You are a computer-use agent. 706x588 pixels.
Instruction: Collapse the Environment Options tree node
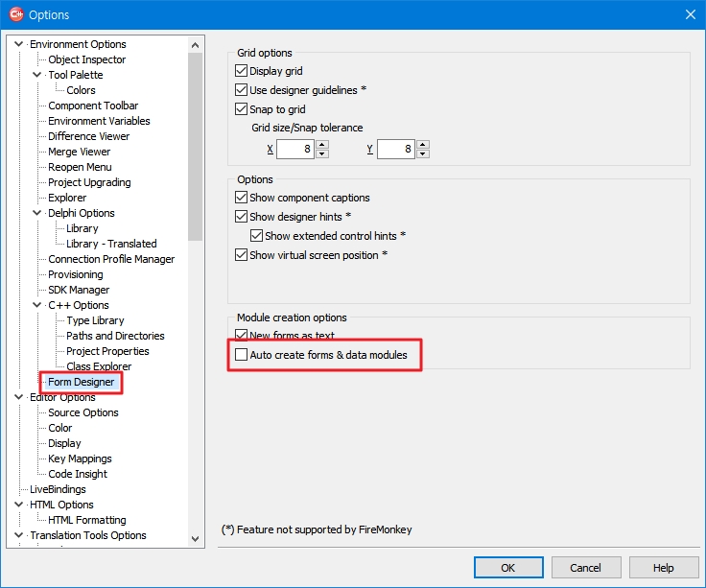[19, 44]
